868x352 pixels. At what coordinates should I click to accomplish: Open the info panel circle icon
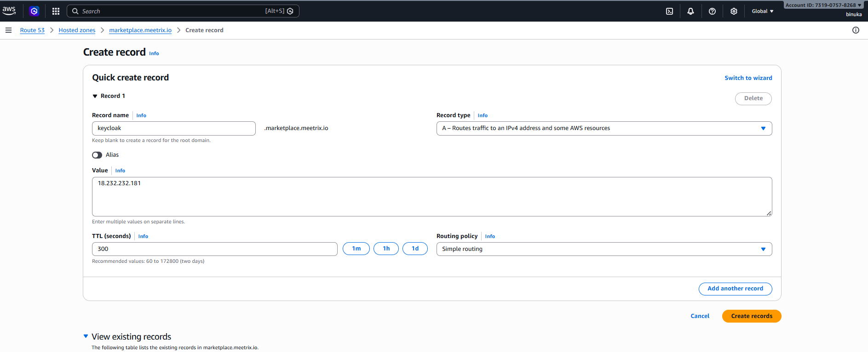[x=856, y=30]
